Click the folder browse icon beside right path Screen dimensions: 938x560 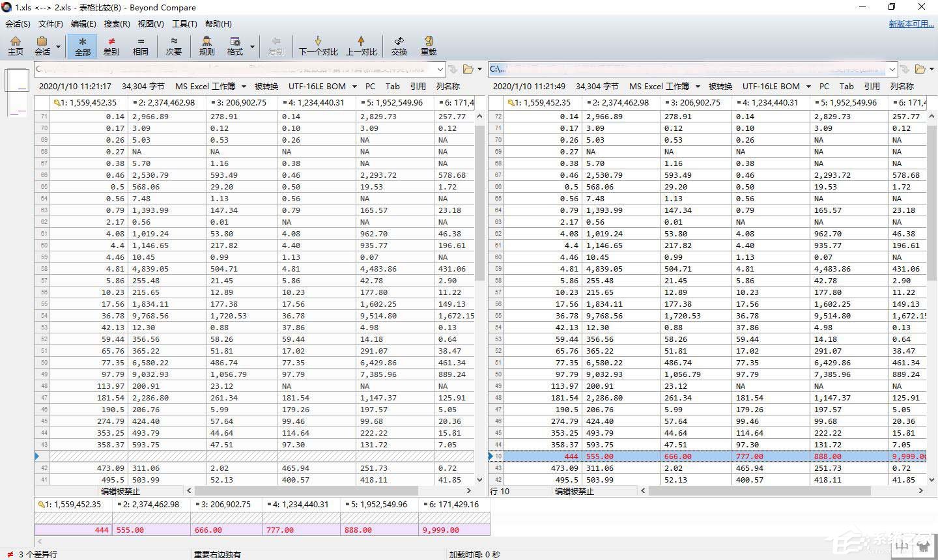tap(922, 68)
